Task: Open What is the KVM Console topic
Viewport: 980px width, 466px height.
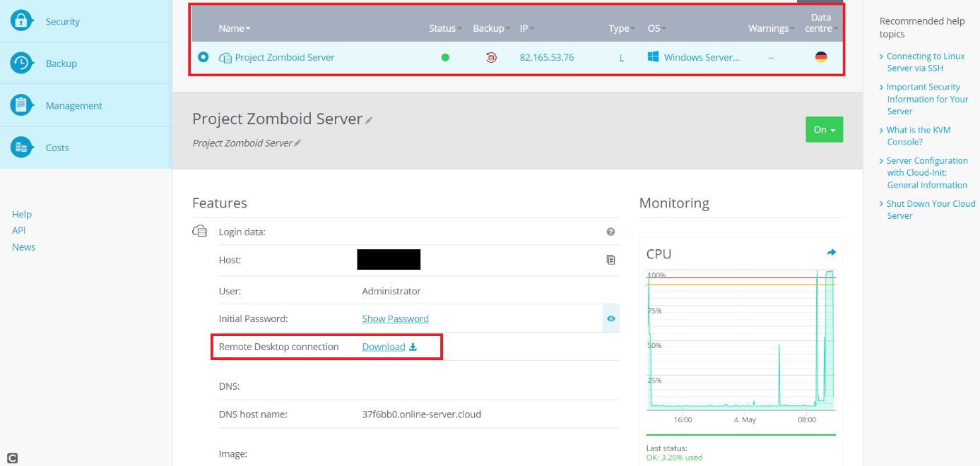Action: 919,136
